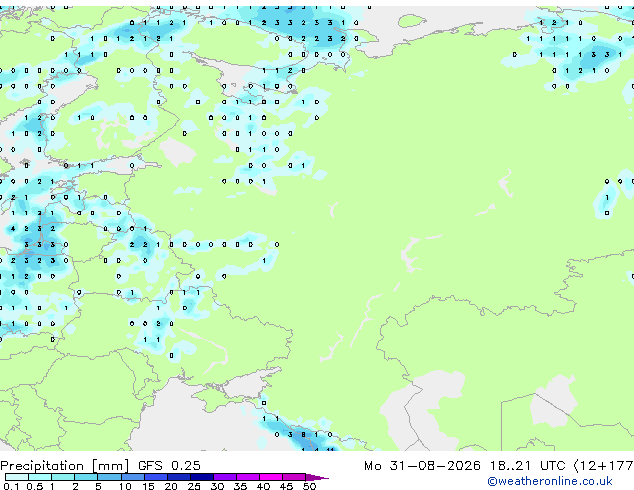Pick the 45–50 mm legend swatch
Screen dimensions: 634x490
pos(294,477)
